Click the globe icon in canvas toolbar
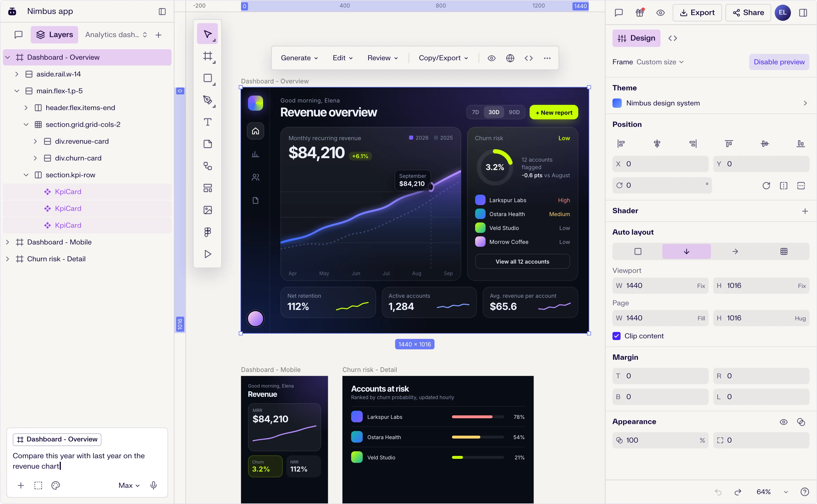The width and height of the screenshot is (817, 504). [510, 58]
